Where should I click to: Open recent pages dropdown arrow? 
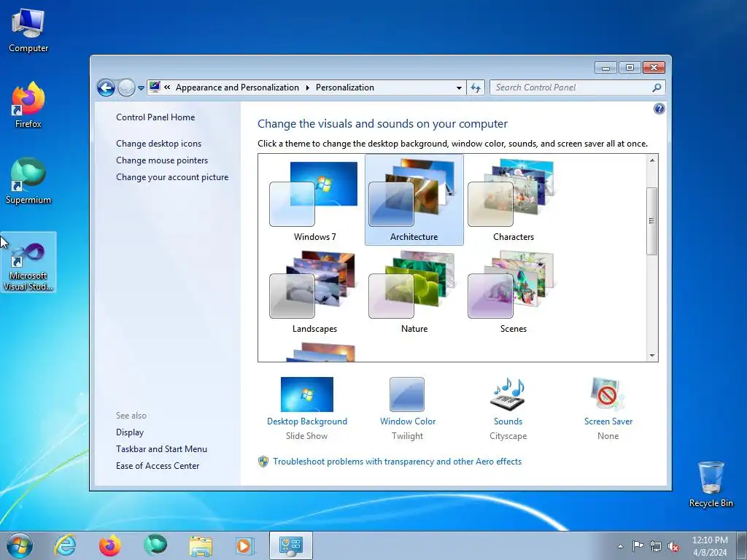(x=141, y=88)
